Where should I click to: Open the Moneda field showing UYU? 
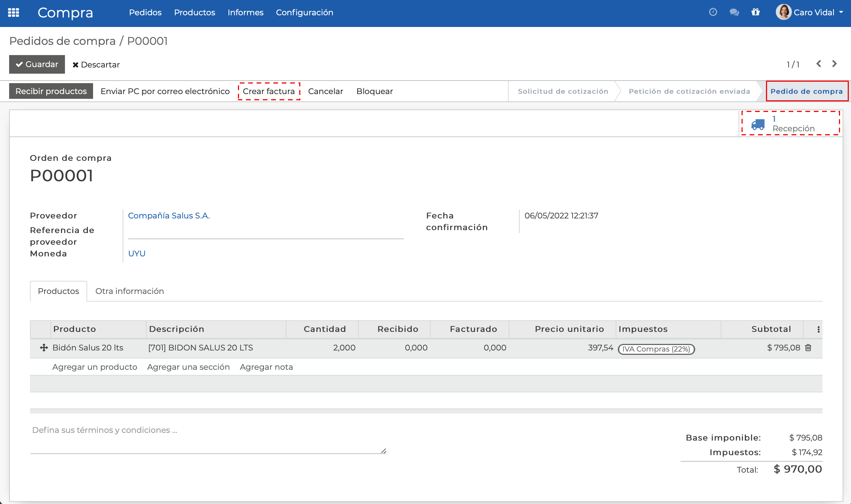pyautogui.click(x=136, y=253)
